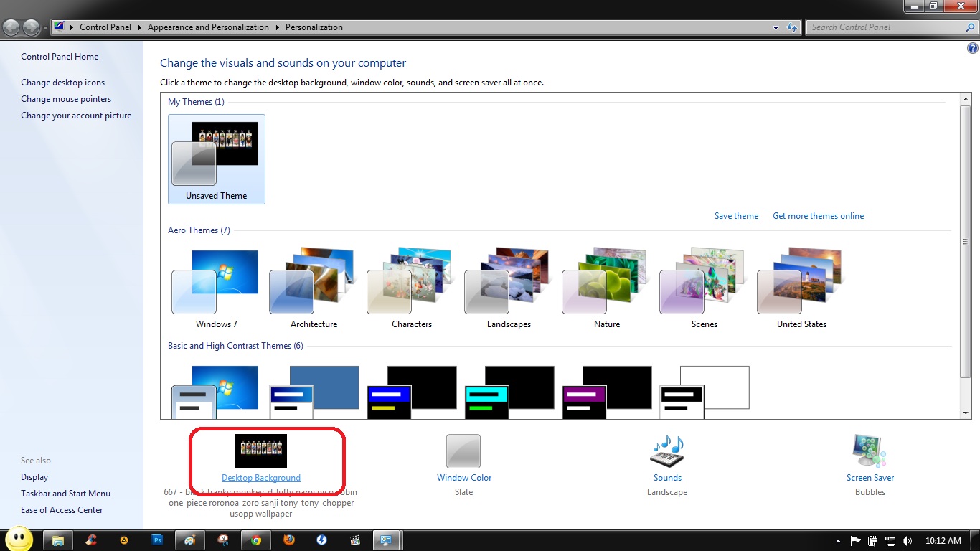Go to Control Panel Home
The height and width of the screenshot is (551, 980).
pos(60,57)
